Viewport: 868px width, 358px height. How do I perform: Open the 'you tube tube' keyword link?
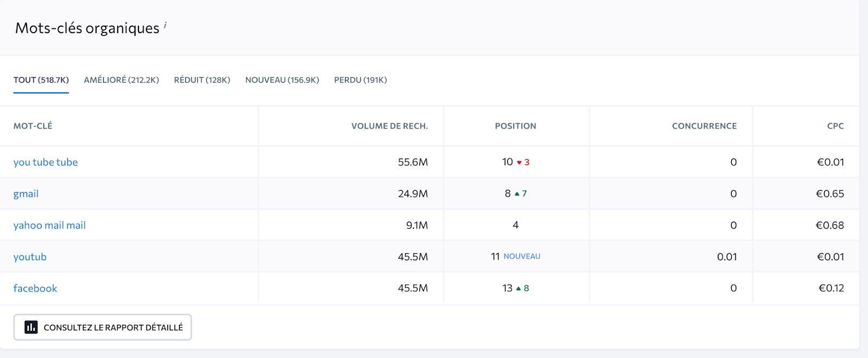click(46, 162)
